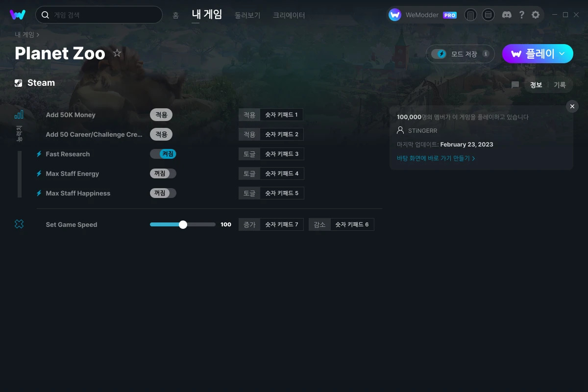Click the Max Staff Energy label
The width and height of the screenshot is (588, 392).
[73, 173]
